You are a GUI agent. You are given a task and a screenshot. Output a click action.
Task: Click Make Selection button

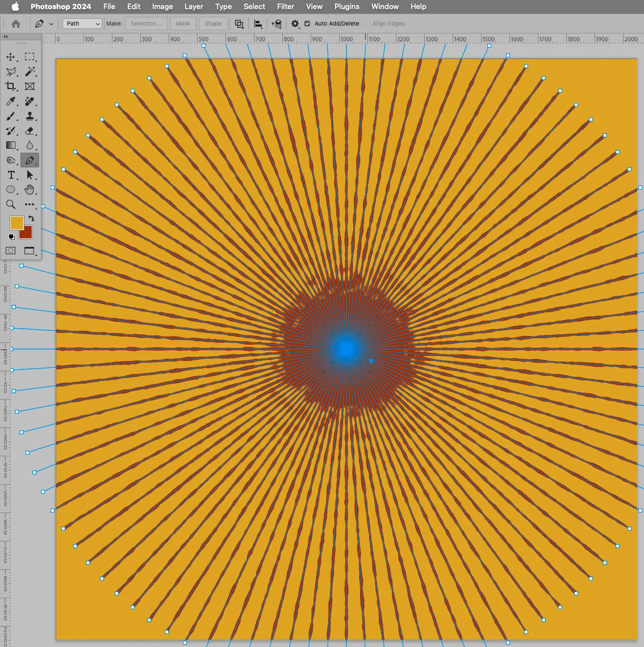point(146,23)
